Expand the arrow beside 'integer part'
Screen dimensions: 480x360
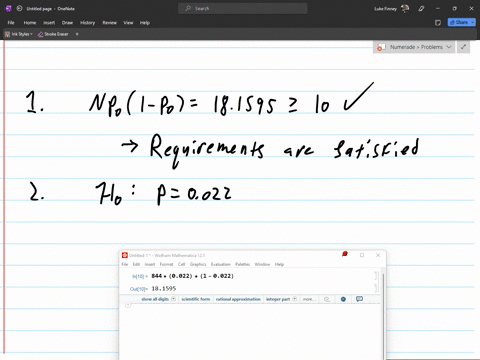[x=295, y=299]
